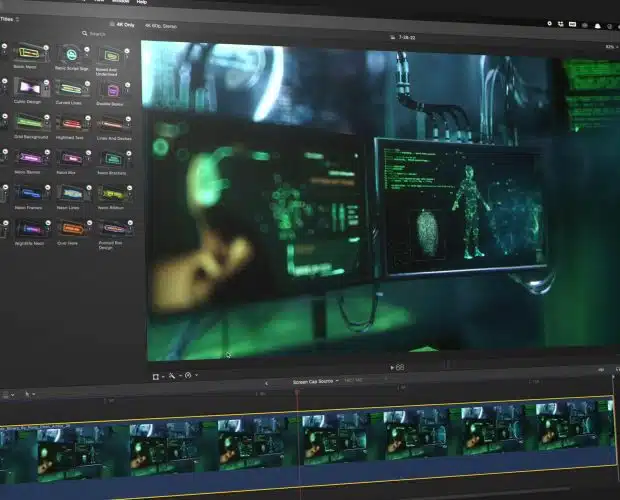Screen dimensions: 620x500
Task: Choose the Grid Background title
Action: (31, 123)
